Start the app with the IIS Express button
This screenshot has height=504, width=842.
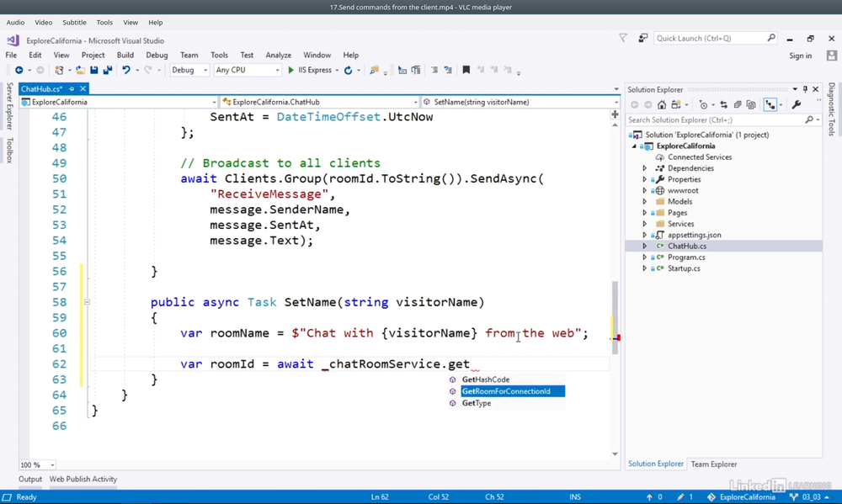310,71
